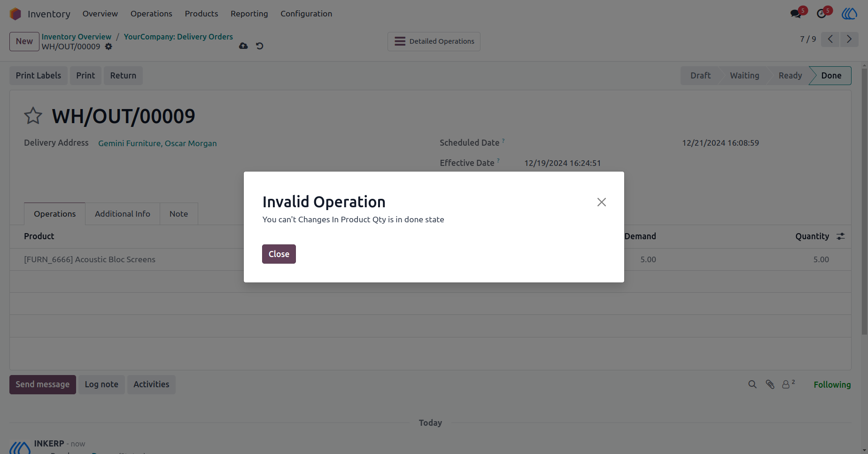
Task: Click the gear actions icon beside WH/OUT/00009
Action: point(108,47)
